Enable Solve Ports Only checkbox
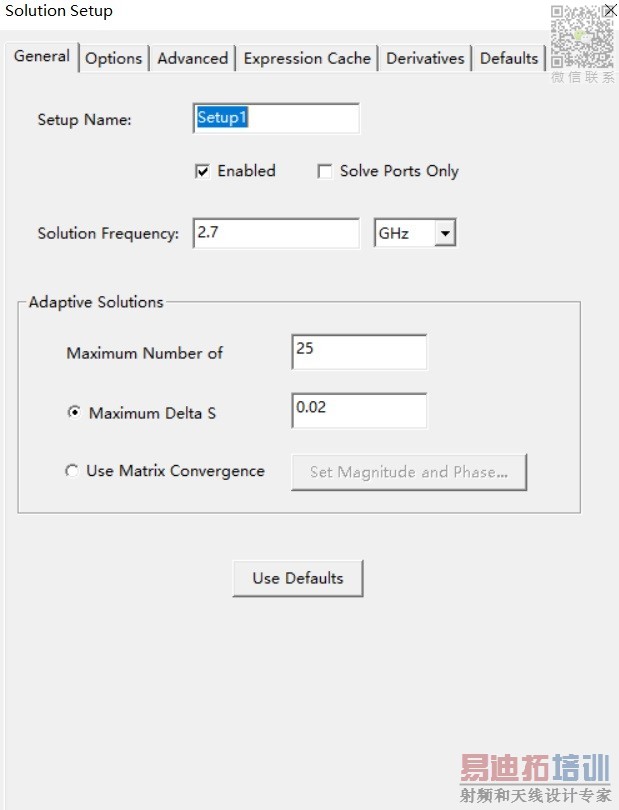Viewport: 619px width, 810px height. pos(325,171)
